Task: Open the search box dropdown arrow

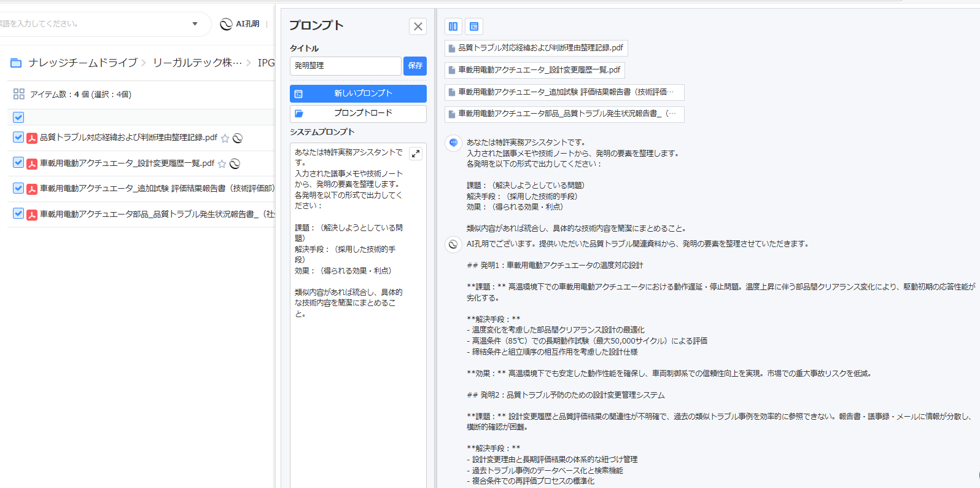Action: pos(195,24)
